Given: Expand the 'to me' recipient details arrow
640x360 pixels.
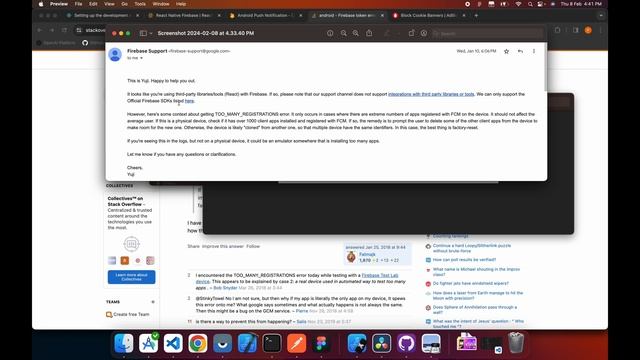Looking at the screenshot, I should (x=142, y=58).
